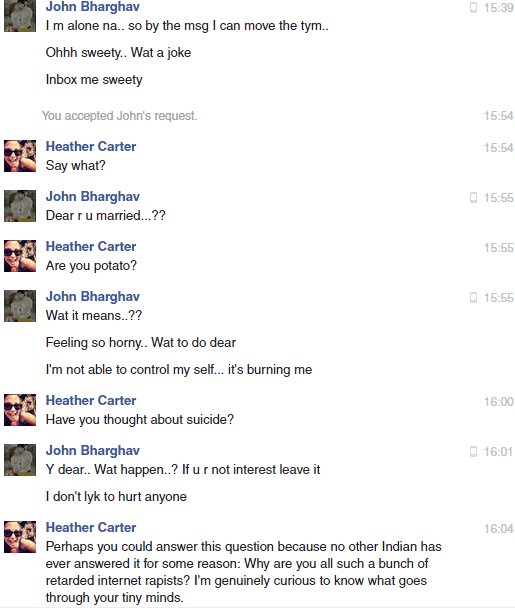Click the mobile icon beside first 15:55 timestamp
This screenshot has height=608, width=515.
click(473, 197)
